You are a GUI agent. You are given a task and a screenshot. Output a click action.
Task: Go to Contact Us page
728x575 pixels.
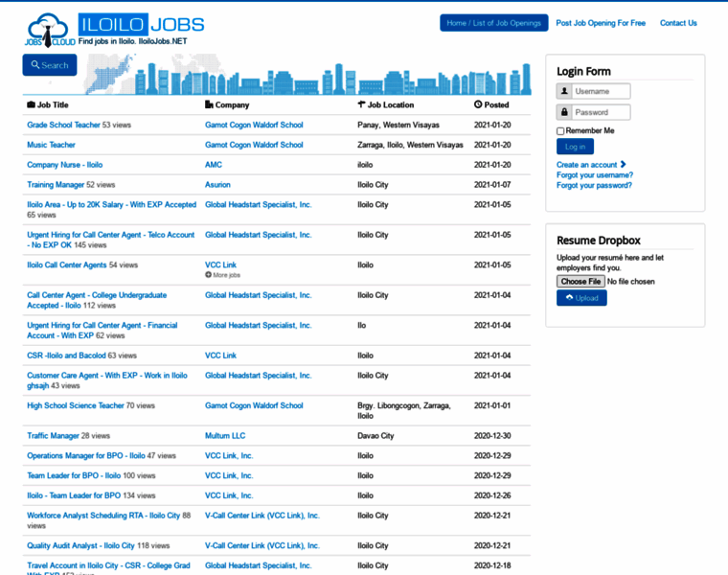(678, 23)
